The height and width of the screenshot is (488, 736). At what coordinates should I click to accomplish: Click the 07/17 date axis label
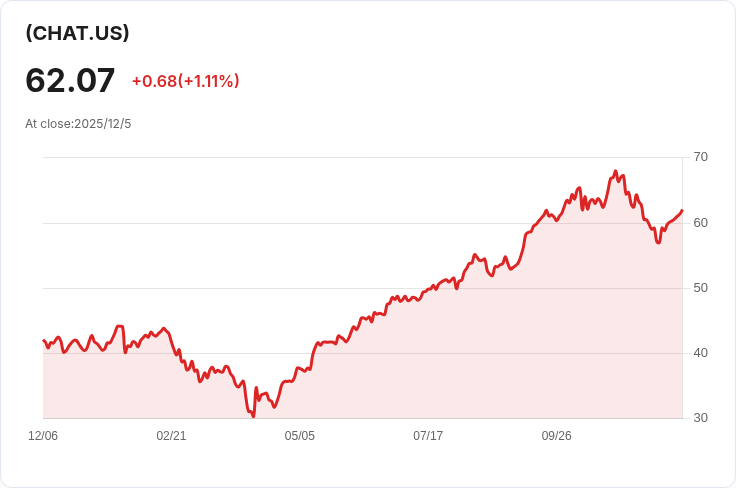coord(428,435)
